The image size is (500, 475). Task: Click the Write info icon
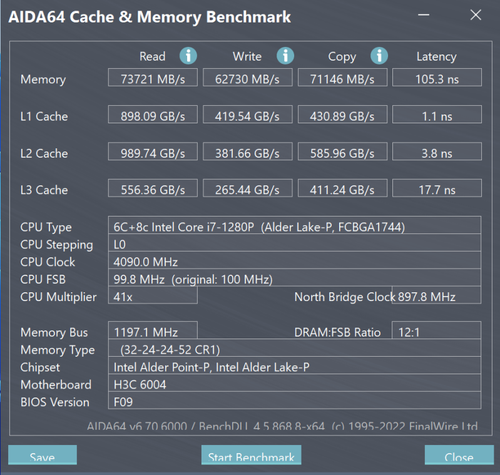pyautogui.click(x=285, y=56)
